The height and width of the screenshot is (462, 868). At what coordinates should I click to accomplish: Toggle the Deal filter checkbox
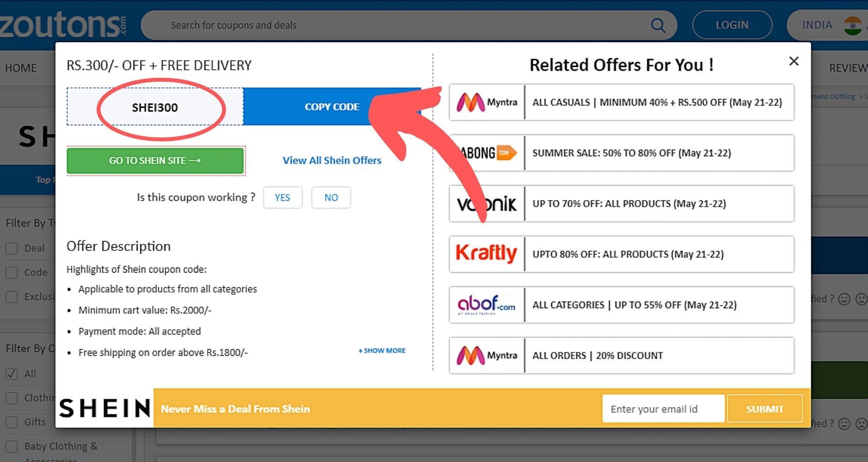[12, 249]
